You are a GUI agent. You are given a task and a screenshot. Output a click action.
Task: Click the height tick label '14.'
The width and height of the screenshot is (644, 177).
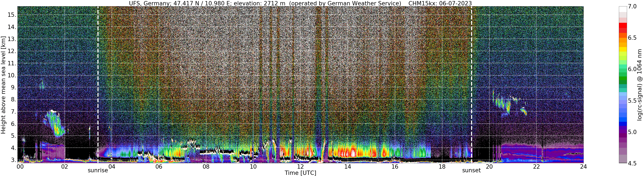click(12, 27)
